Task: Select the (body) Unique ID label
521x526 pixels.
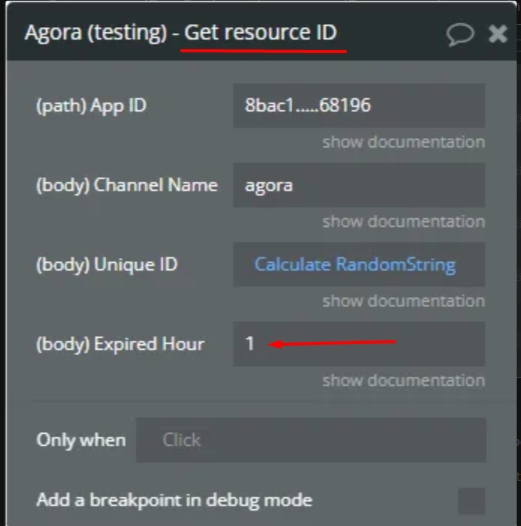Action: pyautogui.click(x=107, y=265)
